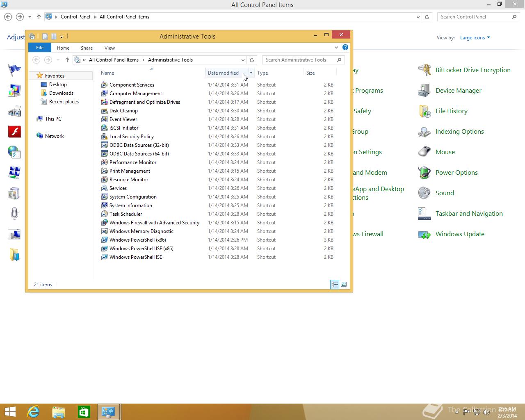Switch to the Home ribbon tab

(63, 48)
